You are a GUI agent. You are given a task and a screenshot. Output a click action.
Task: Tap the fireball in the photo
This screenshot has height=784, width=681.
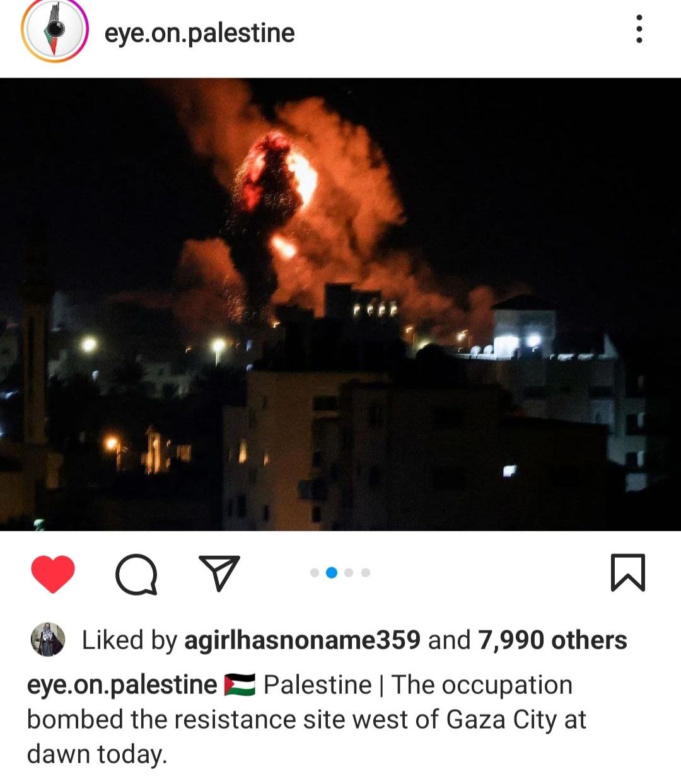tap(277, 183)
